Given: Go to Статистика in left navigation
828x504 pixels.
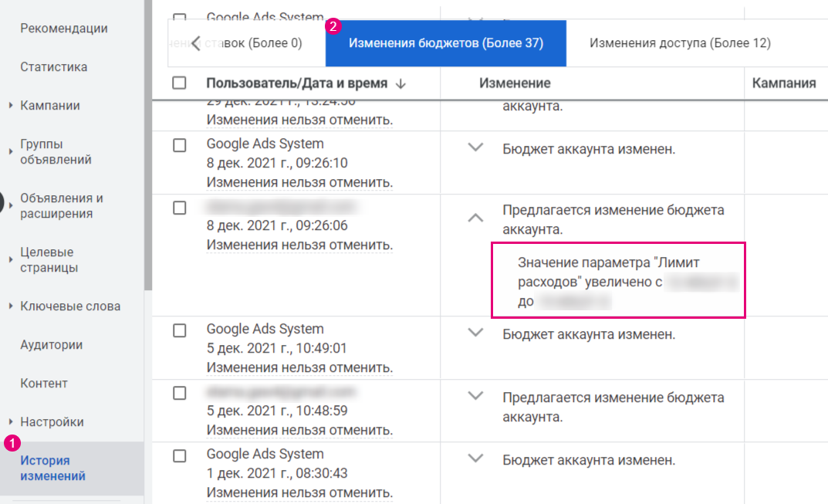Looking at the screenshot, I should (x=54, y=67).
